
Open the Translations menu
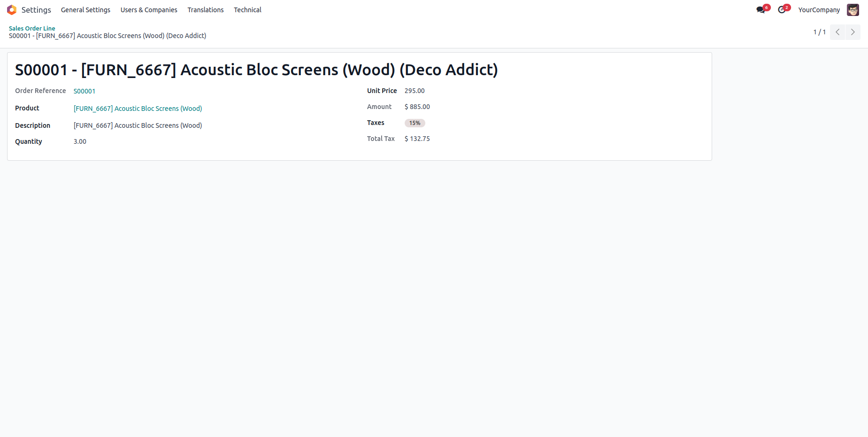(206, 10)
